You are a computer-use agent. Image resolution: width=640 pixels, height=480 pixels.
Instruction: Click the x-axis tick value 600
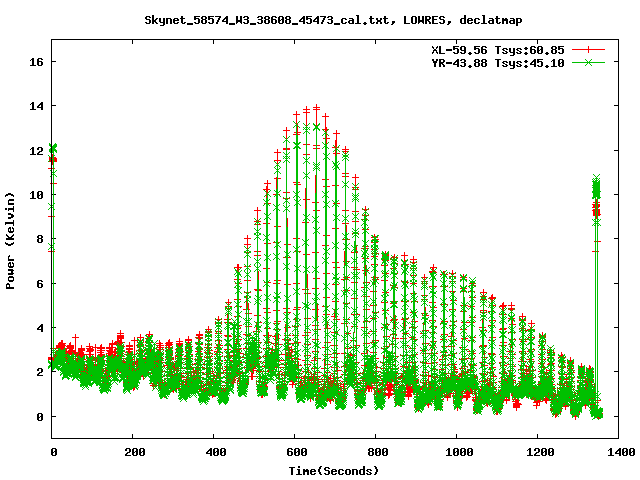(297, 452)
